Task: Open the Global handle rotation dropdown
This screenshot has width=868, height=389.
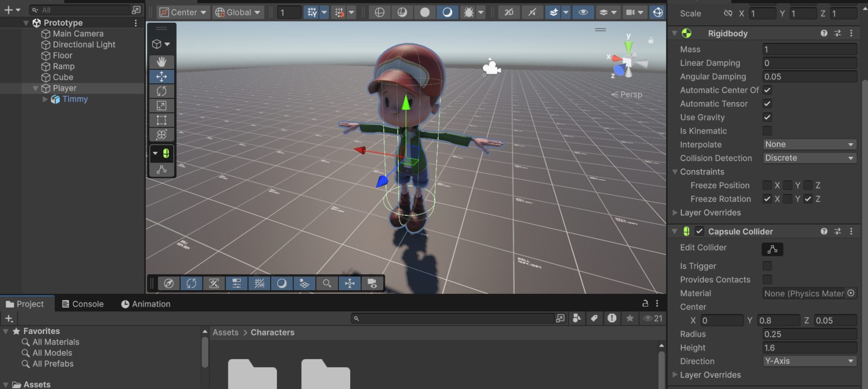Action: (238, 12)
